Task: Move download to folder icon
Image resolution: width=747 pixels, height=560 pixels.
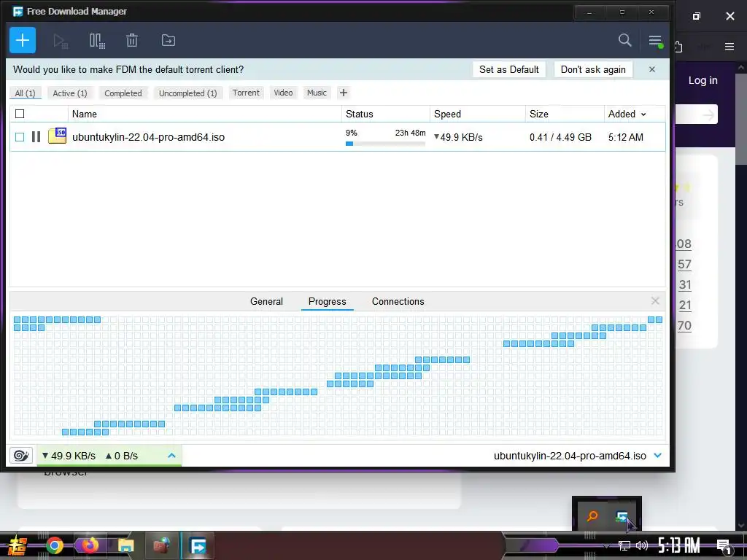Action: (x=169, y=41)
